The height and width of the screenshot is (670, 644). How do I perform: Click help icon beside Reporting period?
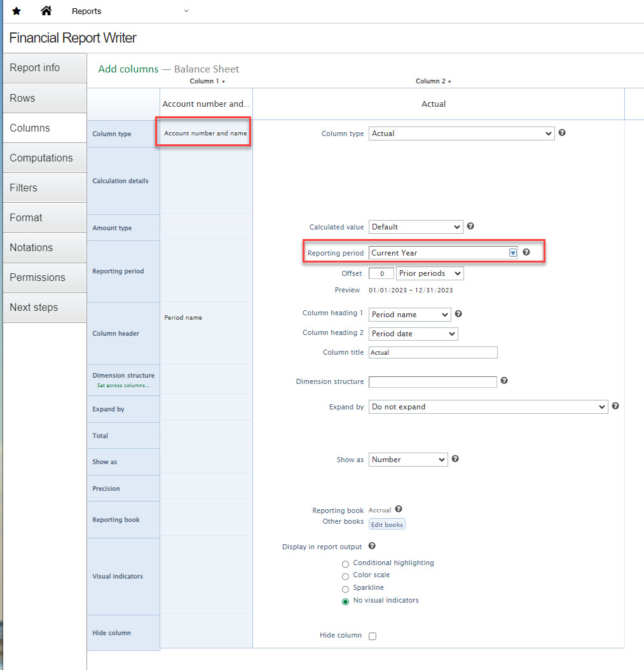[526, 252]
